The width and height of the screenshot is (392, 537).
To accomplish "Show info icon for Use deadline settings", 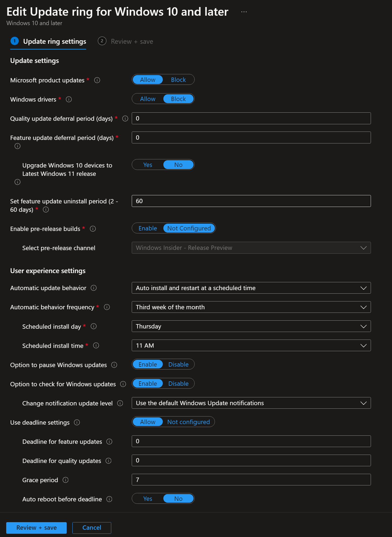I will click(77, 422).
